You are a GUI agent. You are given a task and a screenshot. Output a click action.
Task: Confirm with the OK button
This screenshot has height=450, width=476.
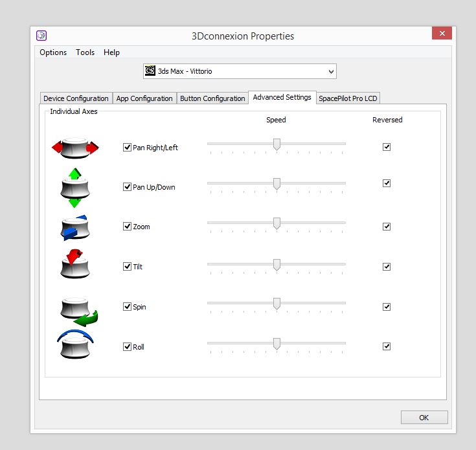[424, 418]
